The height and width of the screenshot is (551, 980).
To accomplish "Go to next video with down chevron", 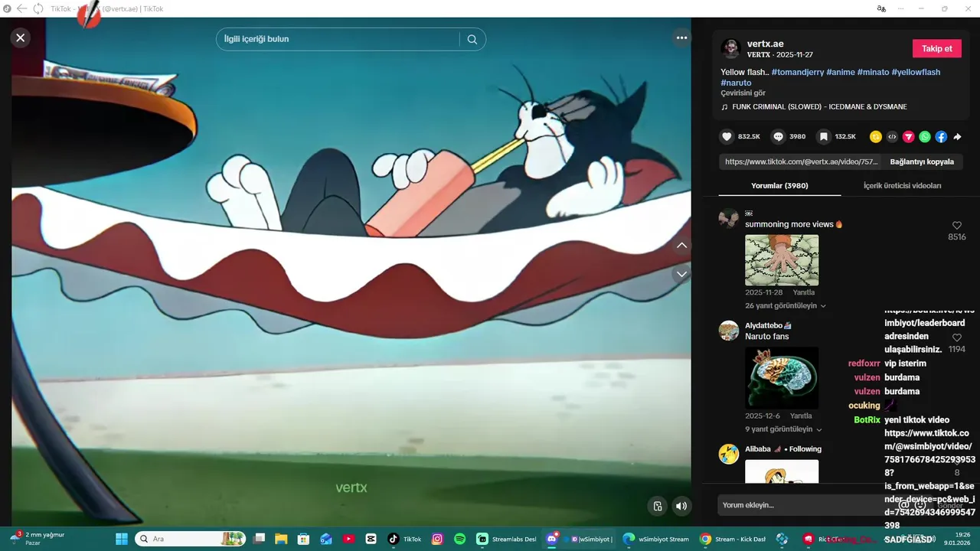I will [681, 274].
